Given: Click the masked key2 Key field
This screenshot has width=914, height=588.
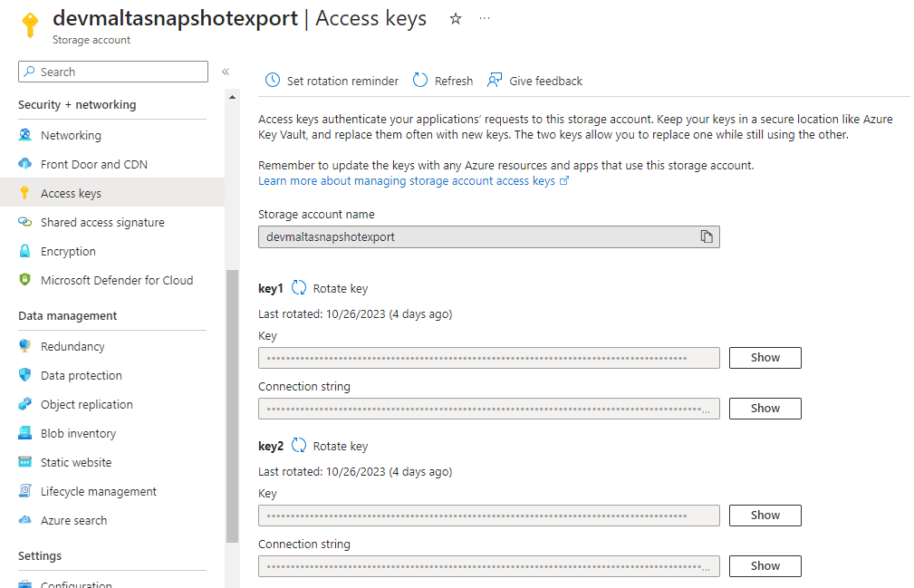Looking at the screenshot, I should (489, 516).
